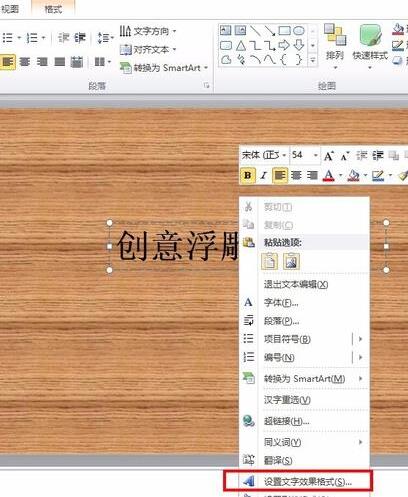Select the curve shape in gallery
Image resolution: width=408 pixels, height=497 pixels.
tap(270, 60)
